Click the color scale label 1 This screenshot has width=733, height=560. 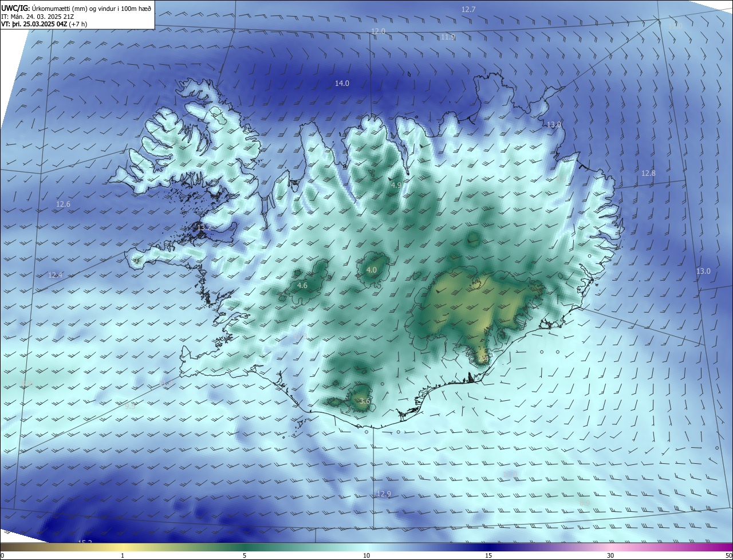(x=123, y=556)
